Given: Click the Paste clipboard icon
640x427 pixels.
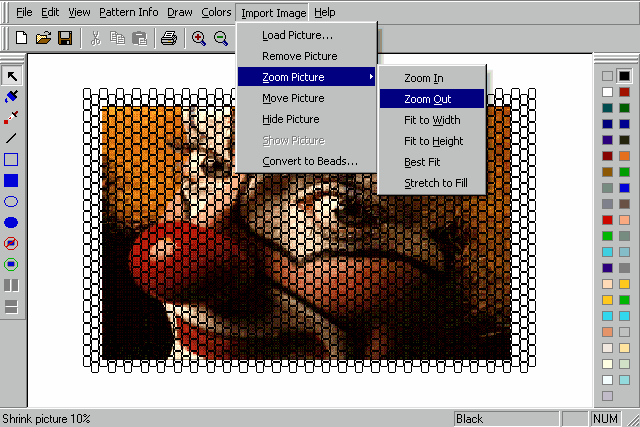Looking at the screenshot, I should pyautogui.click(x=140, y=38).
